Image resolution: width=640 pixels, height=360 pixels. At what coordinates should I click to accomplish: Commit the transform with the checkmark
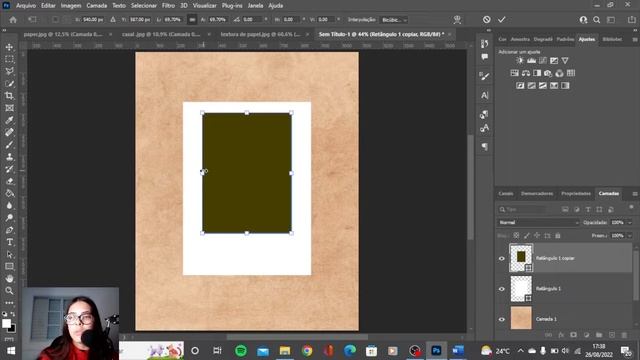(502, 20)
